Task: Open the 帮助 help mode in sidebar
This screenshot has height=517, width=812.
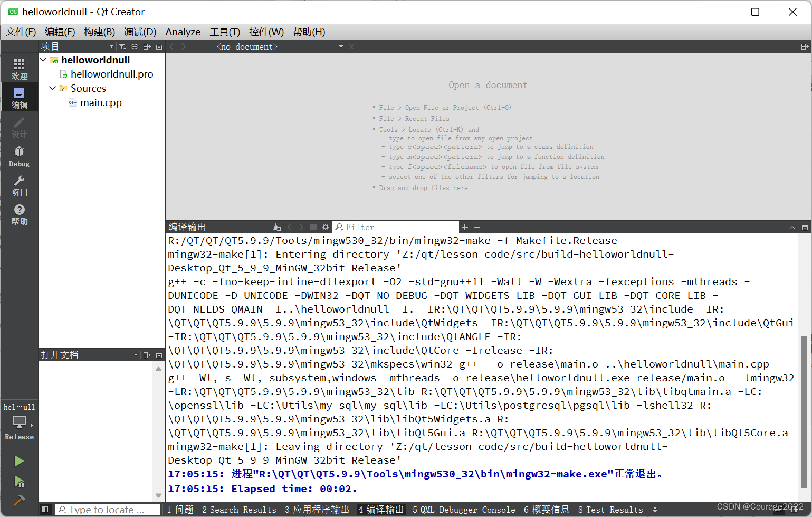Action: [19, 215]
